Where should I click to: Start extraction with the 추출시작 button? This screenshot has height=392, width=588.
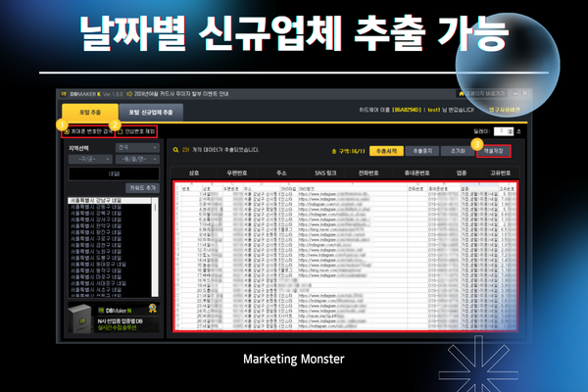click(x=386, y=151)
